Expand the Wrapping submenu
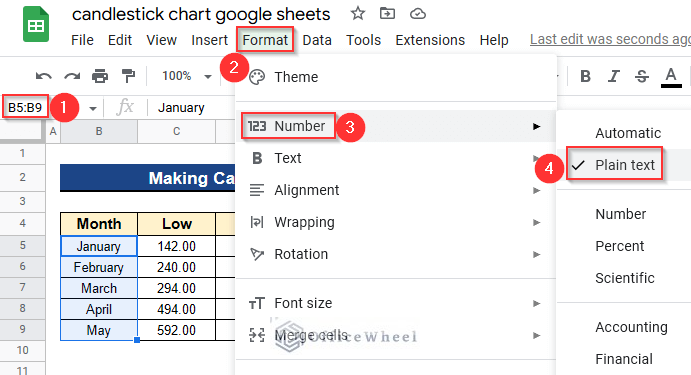Image resolution: width=691 pixels, height=375 pixels. [396, 223]
